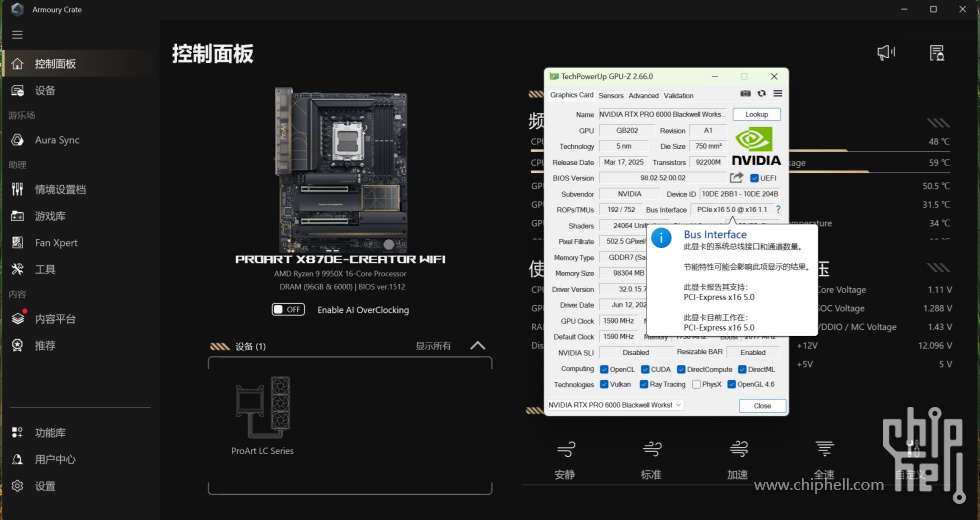
Task: Select the 全速 full speed fan mode
Action: pyautogui.click(x=824, y=459)
